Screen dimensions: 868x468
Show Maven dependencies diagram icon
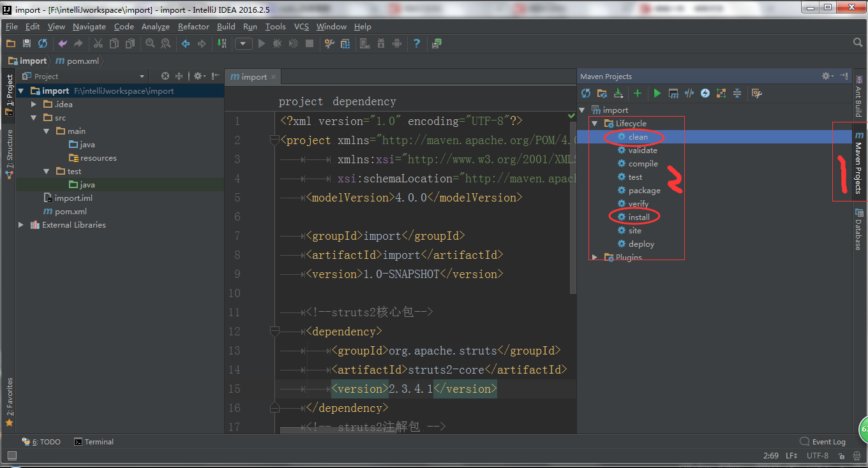click(721, 94)
